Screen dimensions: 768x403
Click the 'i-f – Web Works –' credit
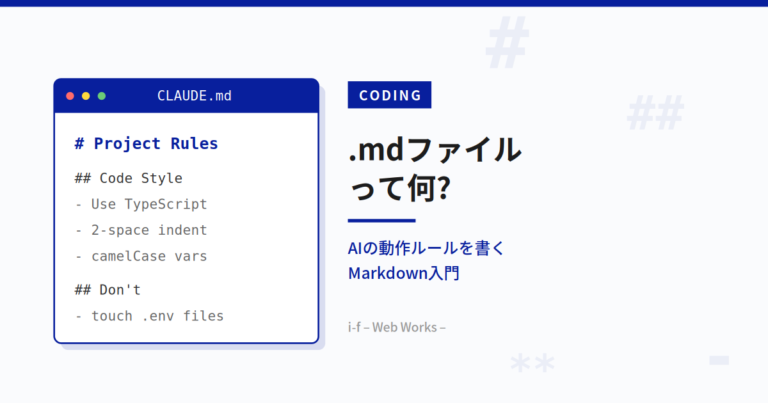(x=397, y=327)
